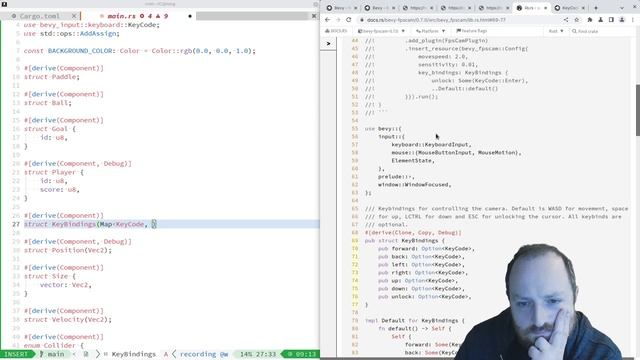Screen dimensions: 640x360
Task: Click 'recording @w' status indicator
Action: (204, 354)
